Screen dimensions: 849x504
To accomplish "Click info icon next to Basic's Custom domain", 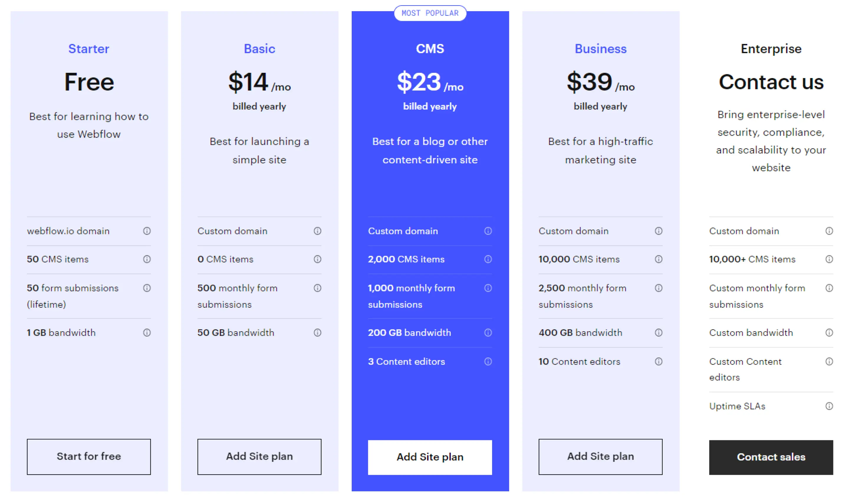I will click(x=317, y=231).
